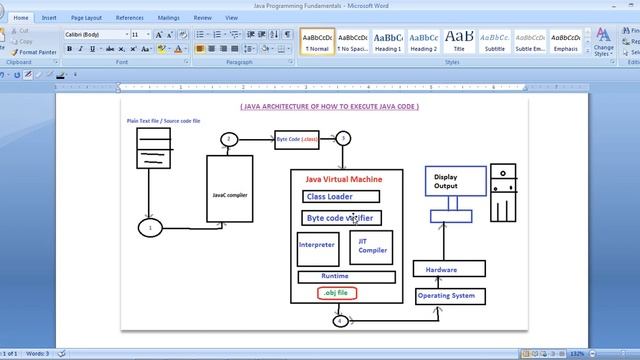The width and height of the screenshot is (640, 360).
Task: Open the Bullets dropdown
Action: 207,35
